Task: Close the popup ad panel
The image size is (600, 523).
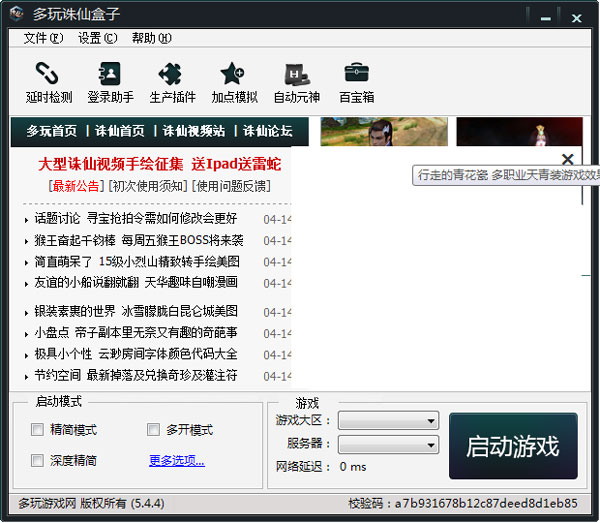Action: pos(567,159)
